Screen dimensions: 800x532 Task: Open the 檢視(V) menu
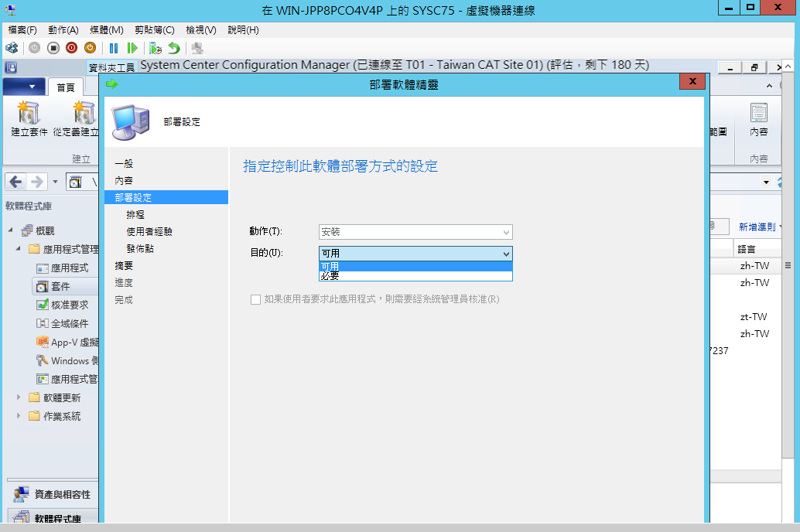click(x=201, y=30)
